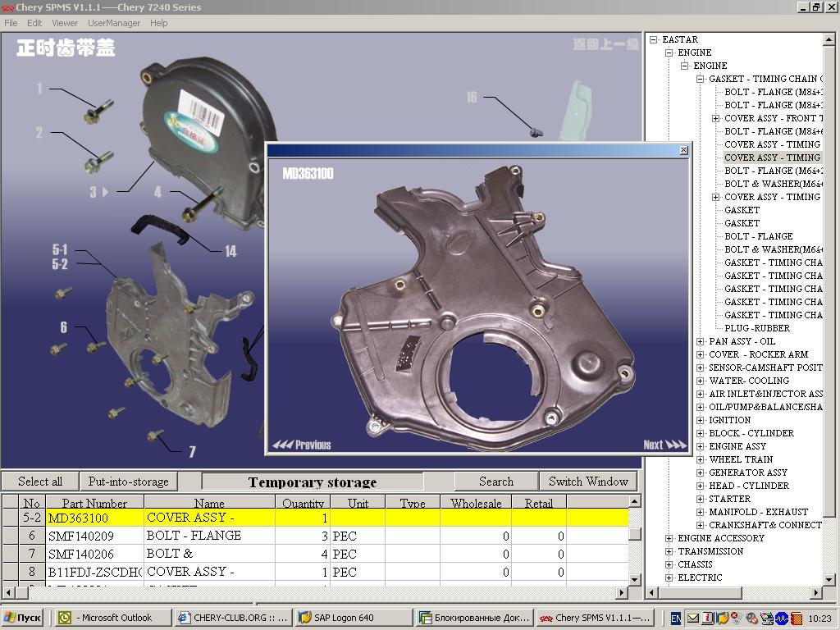The width and height of the screenshot is (840, 630).
Task: Click parts table scroll up arrow
Action: pyautogui.click(x=634, y=501)
